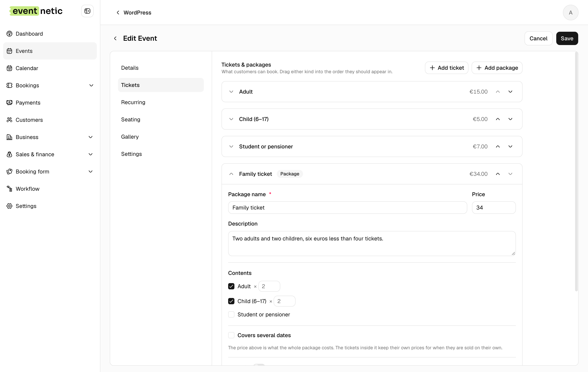Image resolution: width=588 pixels, height=372 pixels.
Task: Click the eventnetic logo
Action: [36, 11]
